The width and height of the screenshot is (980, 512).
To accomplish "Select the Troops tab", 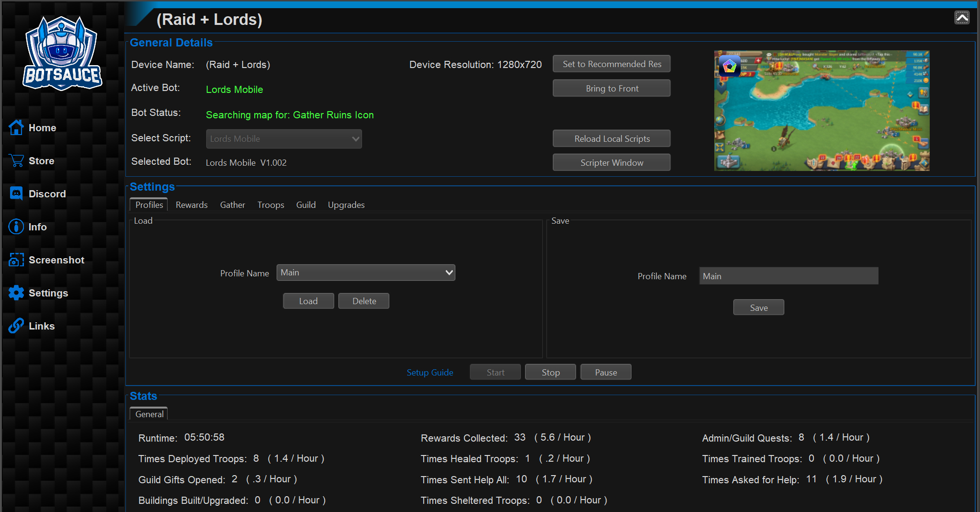I will [270, 205].
